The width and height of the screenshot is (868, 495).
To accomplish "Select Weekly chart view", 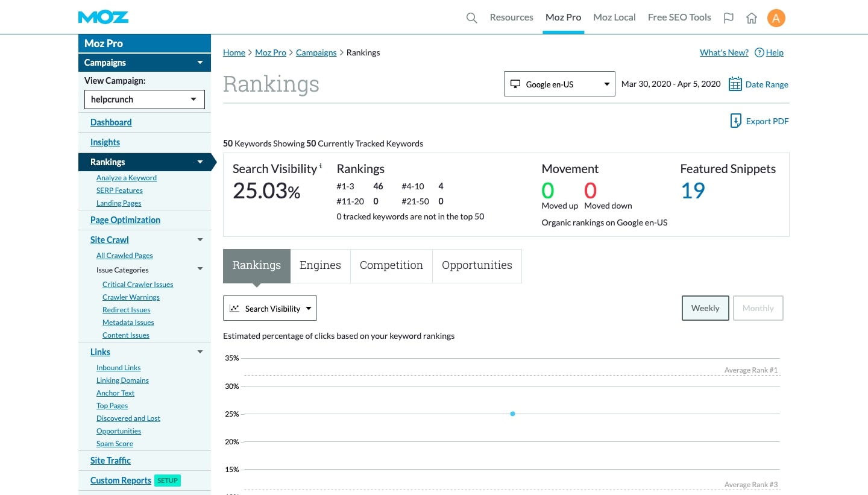I will (x=705, y=308).
